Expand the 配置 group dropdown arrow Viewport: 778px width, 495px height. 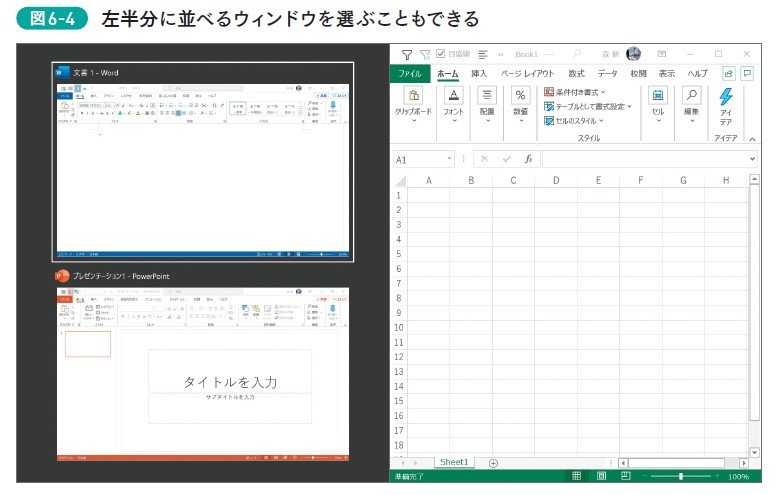tap(487, 121)
